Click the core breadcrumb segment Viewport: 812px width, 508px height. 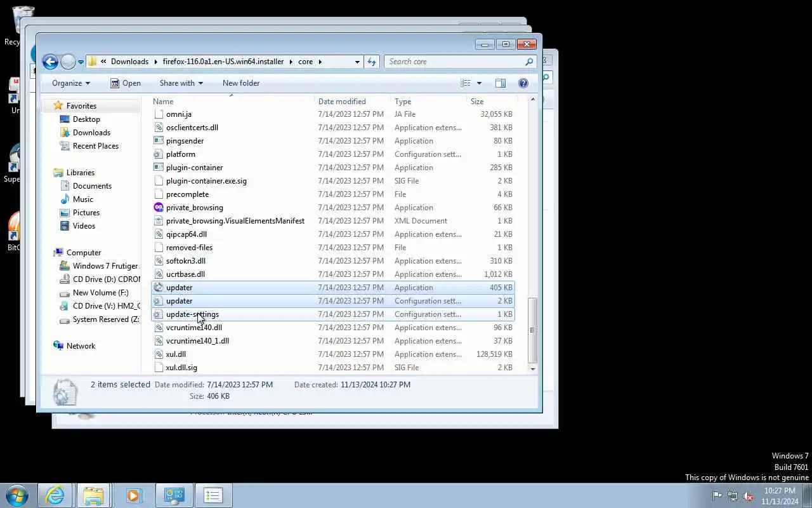click(306, 62)
